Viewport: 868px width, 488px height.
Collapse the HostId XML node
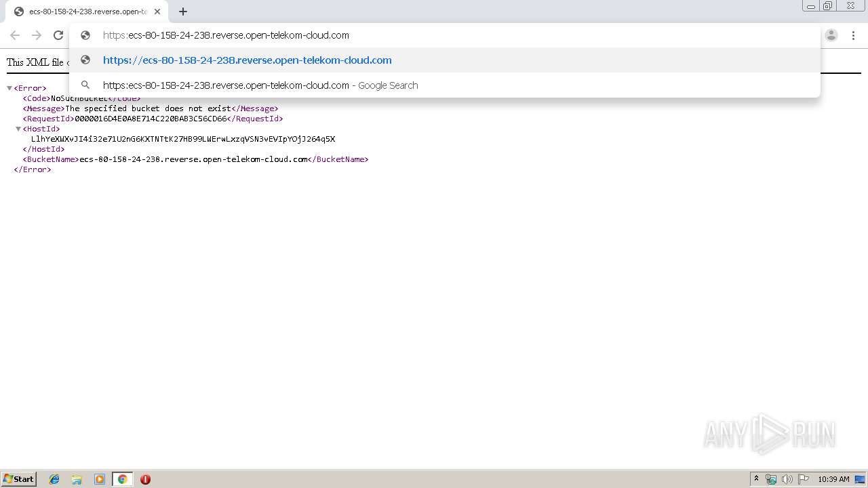tap(18, 129)
